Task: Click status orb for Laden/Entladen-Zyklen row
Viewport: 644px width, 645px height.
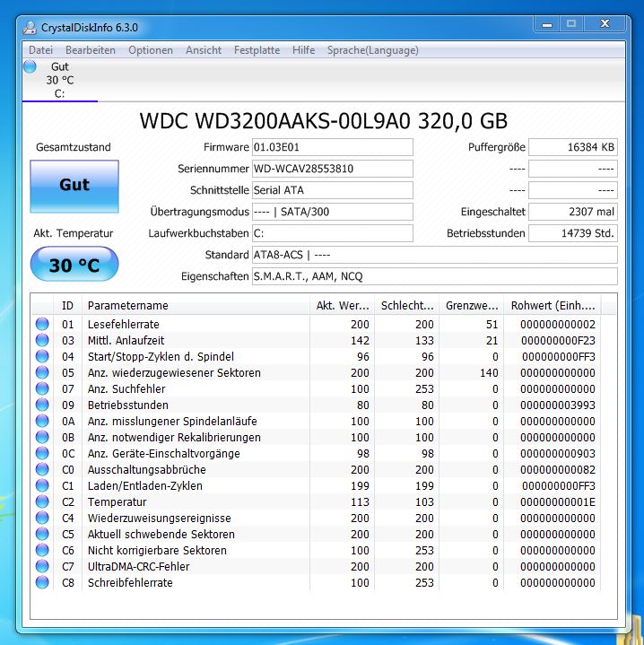Action: point(42,485)
